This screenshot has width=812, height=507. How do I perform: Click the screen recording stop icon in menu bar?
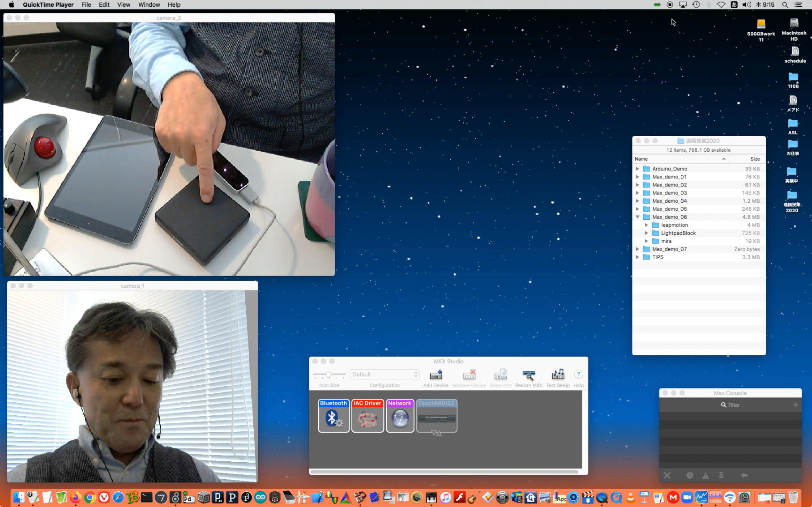click(670, 4)
